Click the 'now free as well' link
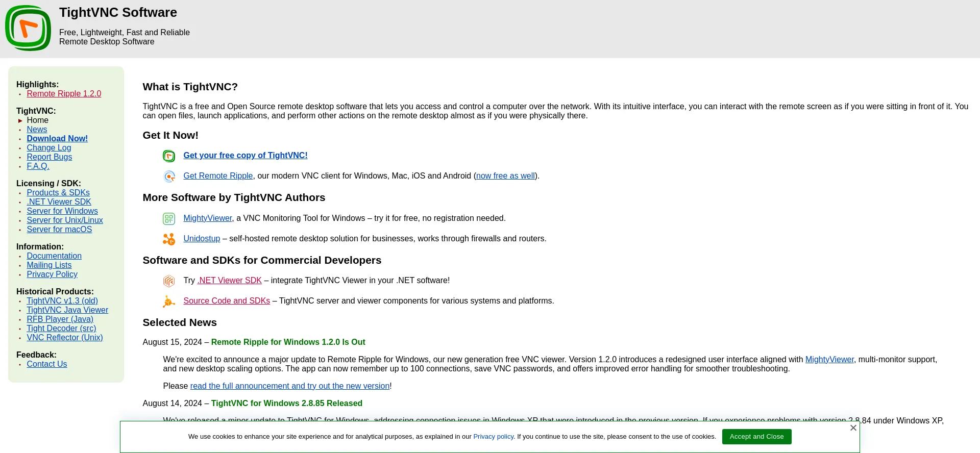Screen dimensions: 980x453 coord(505,176)
